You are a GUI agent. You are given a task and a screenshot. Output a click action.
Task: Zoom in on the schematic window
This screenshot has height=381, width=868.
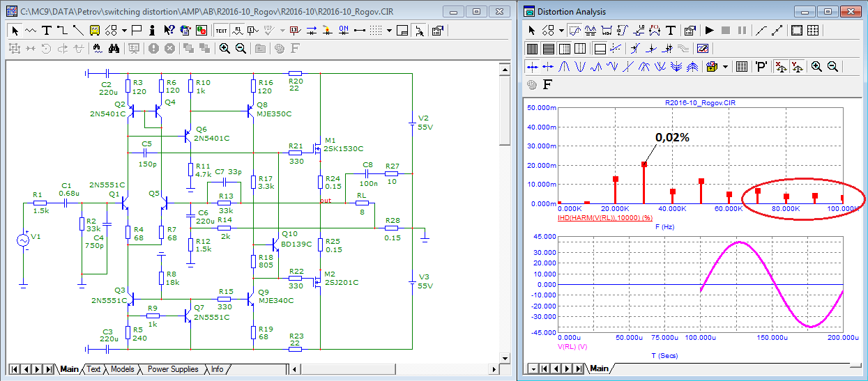tap(224, 48)
